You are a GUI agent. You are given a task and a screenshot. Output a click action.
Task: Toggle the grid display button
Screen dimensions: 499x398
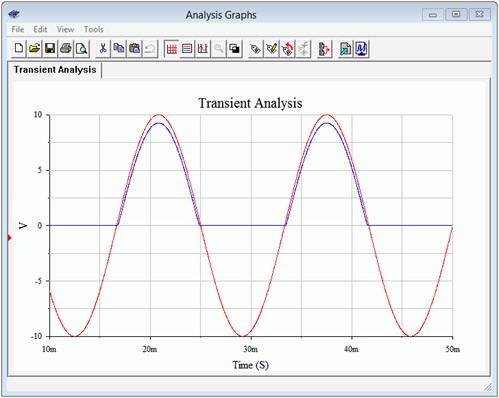172,49
